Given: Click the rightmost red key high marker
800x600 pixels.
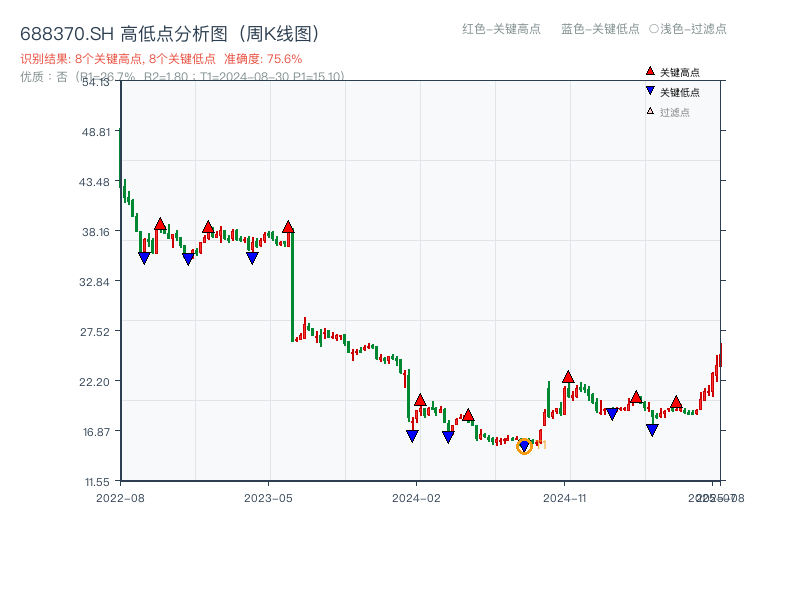Looking at the screenshot, I should tap(676, 402).
